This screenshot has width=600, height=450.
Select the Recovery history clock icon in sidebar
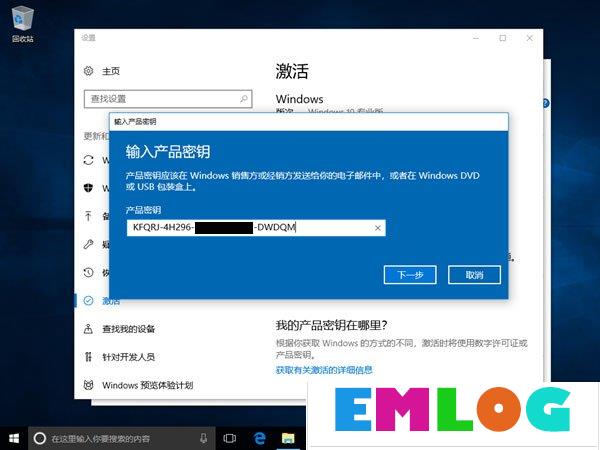pyautogui.click(x=88, y=272)
